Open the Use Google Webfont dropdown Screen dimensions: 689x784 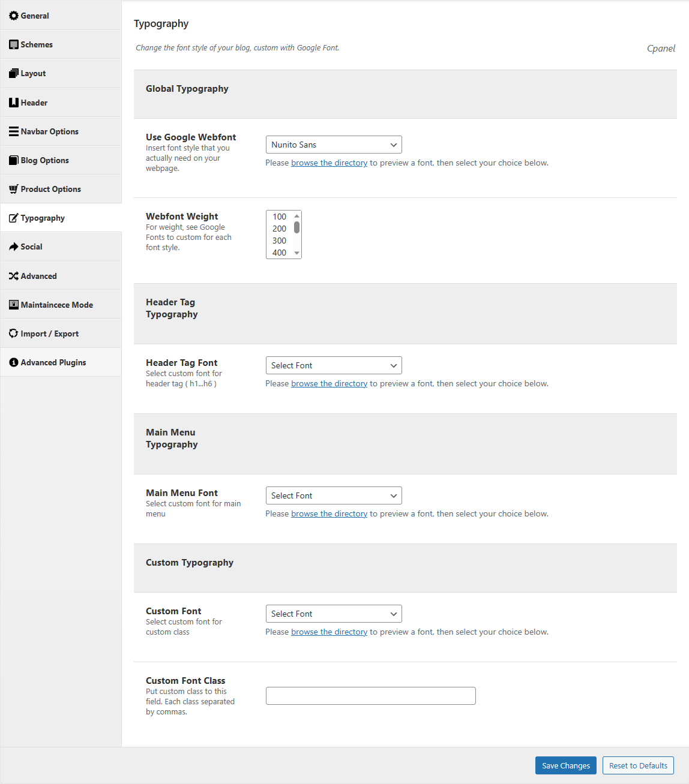(334, 145)
